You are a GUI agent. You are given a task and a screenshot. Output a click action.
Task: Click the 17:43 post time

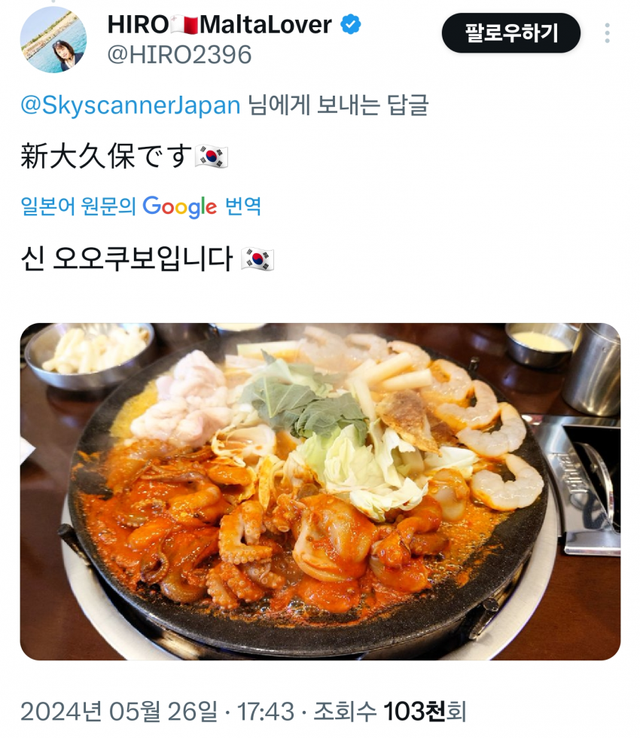point(265,711)
